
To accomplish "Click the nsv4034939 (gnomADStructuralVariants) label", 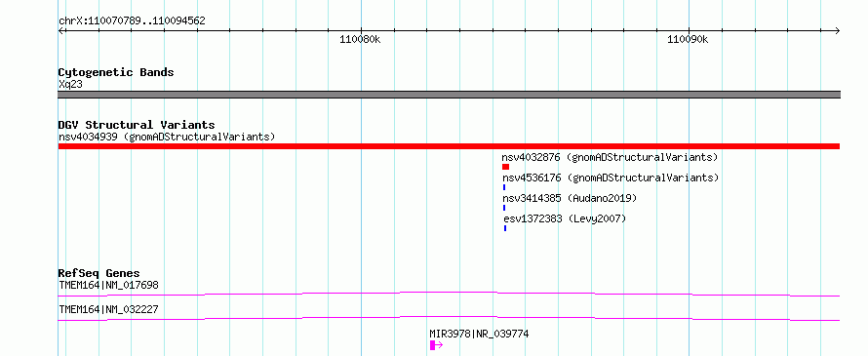I will click(167, 137).
